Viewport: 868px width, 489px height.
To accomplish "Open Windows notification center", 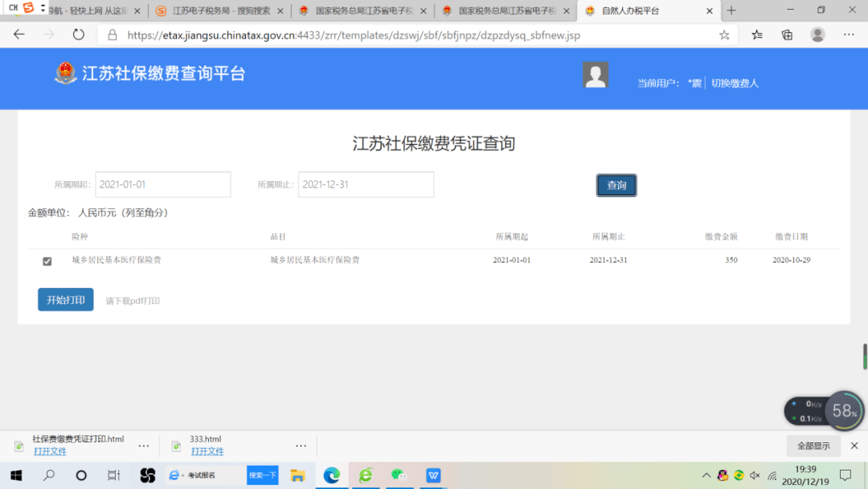I will click(x=845, y=475).
